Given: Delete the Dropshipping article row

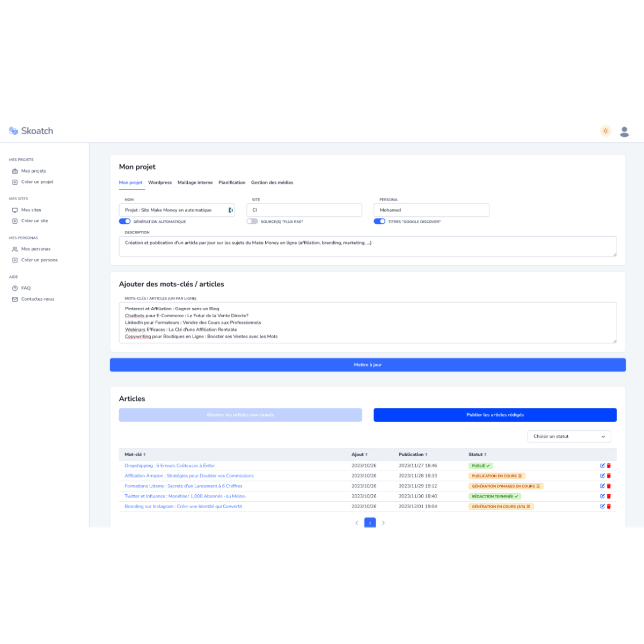Looking at the screenshot, I should [609, 466].
